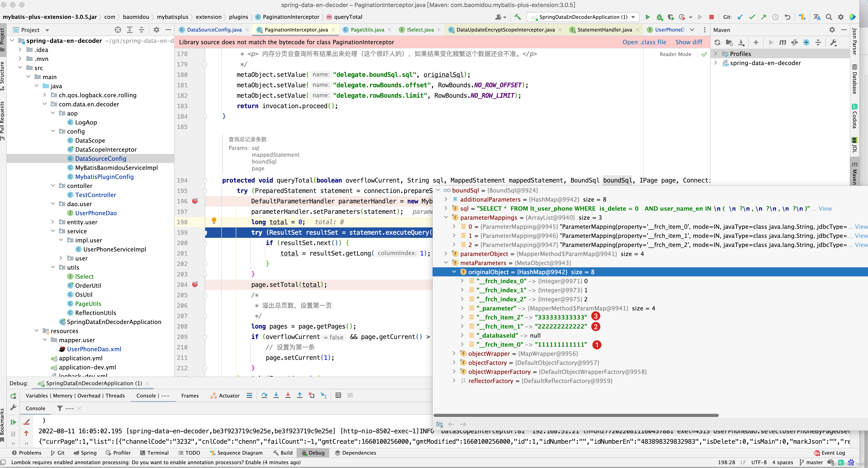Select opened file target icon in Project panel
The width and height of the screenshot is (868, 468).
tap(118, 30)
